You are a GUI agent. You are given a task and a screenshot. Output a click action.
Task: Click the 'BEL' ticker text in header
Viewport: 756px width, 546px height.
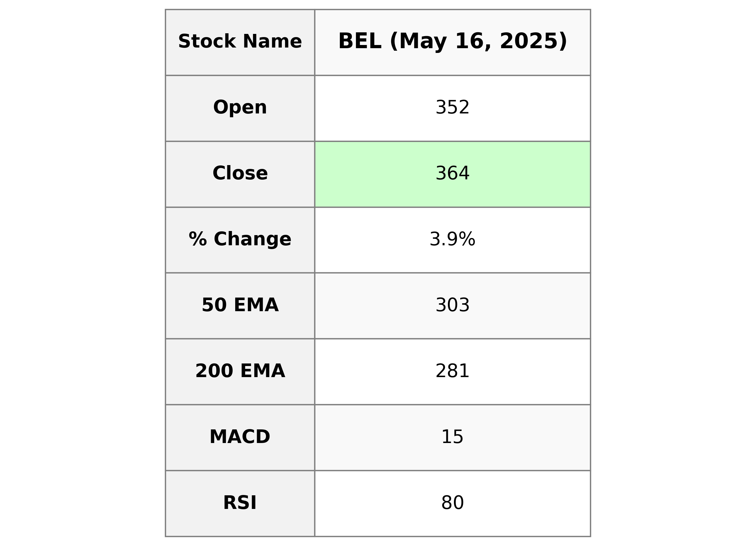359,42
